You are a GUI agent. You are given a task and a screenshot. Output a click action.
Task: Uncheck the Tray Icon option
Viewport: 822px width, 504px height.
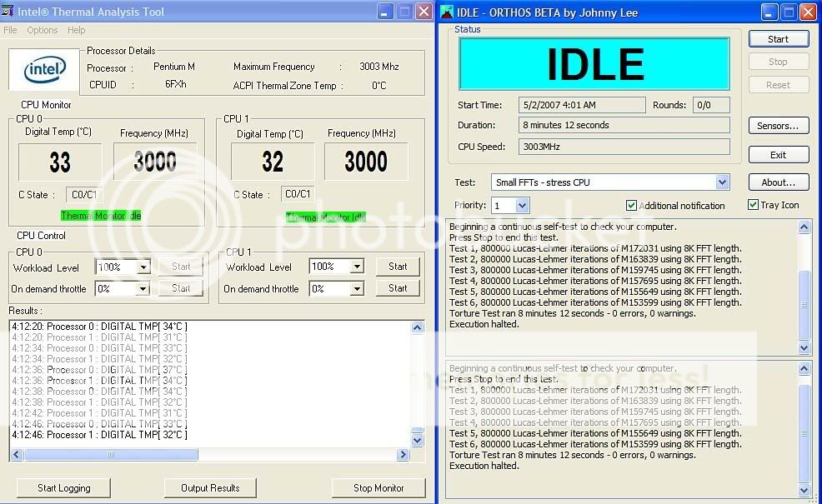(x=753, y=205)
